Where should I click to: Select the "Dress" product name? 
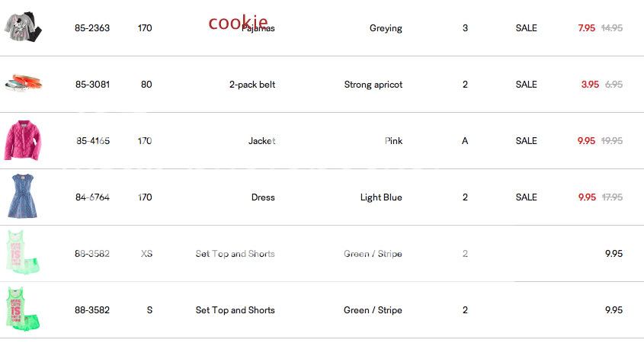(263, 197)
